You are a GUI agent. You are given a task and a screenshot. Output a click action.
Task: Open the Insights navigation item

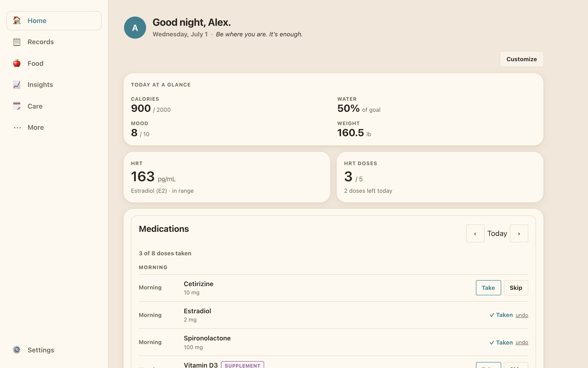[x=54, y=85]
